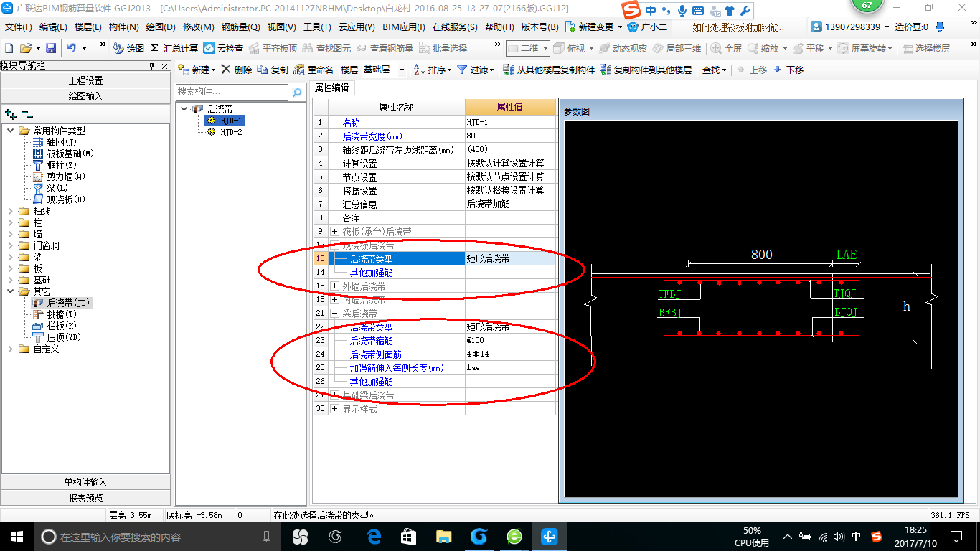Screen dimensions: 980x551
Task: Rename the component with 重命名
Action: pos(314,70)
